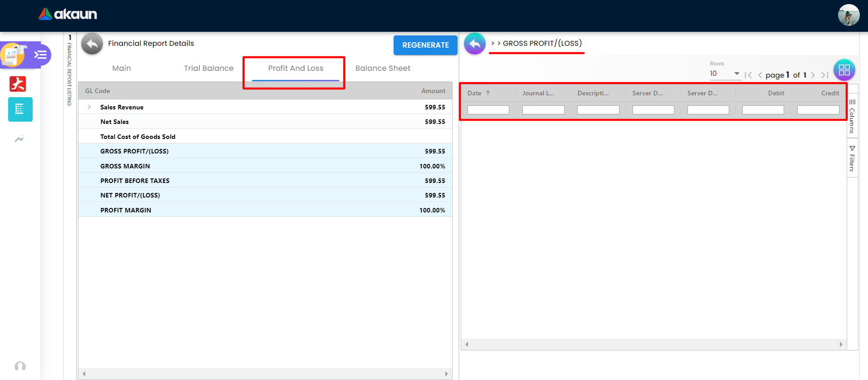Open the Financial Report Listing vertical panel
The image size is (868, 380).
click(69, 71)
